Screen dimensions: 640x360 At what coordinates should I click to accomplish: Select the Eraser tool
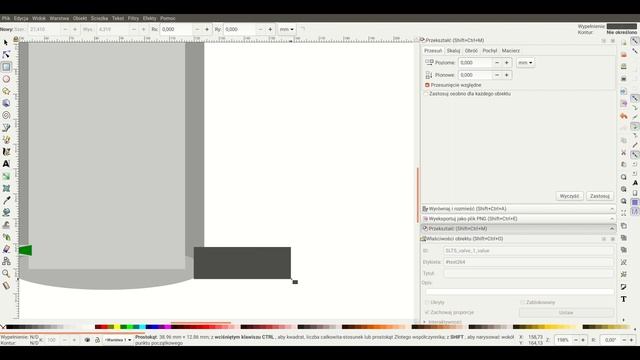coord(6,249)
